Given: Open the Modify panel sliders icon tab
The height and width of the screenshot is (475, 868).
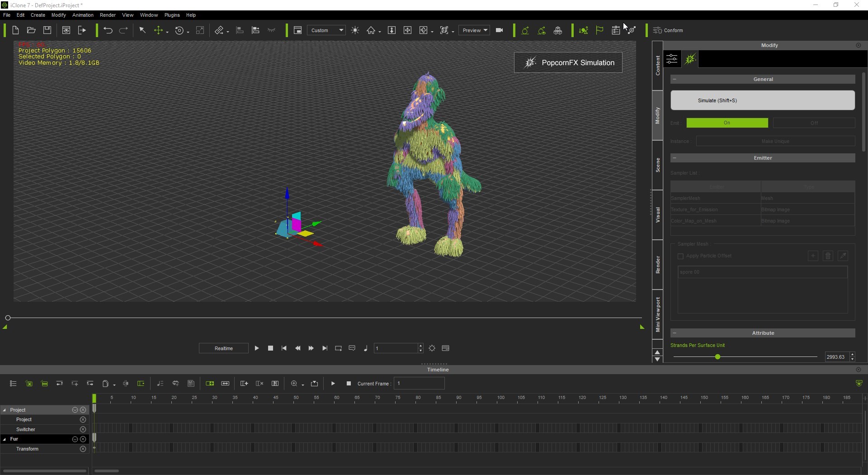Looking at the screenshot, I should [x=672, y=59].
